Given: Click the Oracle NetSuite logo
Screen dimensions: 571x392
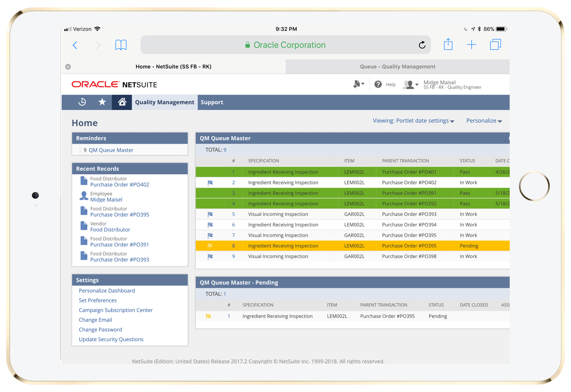Looking at the screenshot, I should point(114,85).
